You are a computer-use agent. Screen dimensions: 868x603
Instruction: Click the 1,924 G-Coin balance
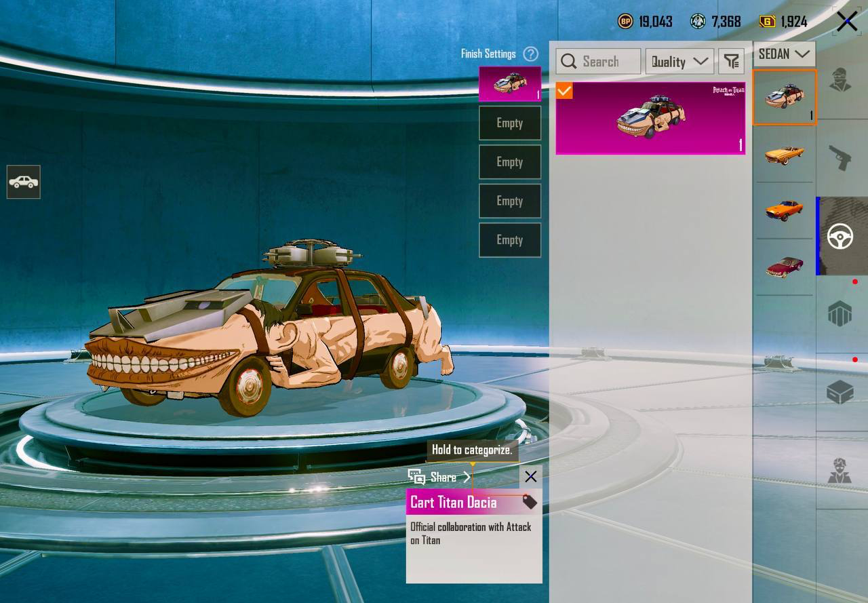click(x=794, y=22)
